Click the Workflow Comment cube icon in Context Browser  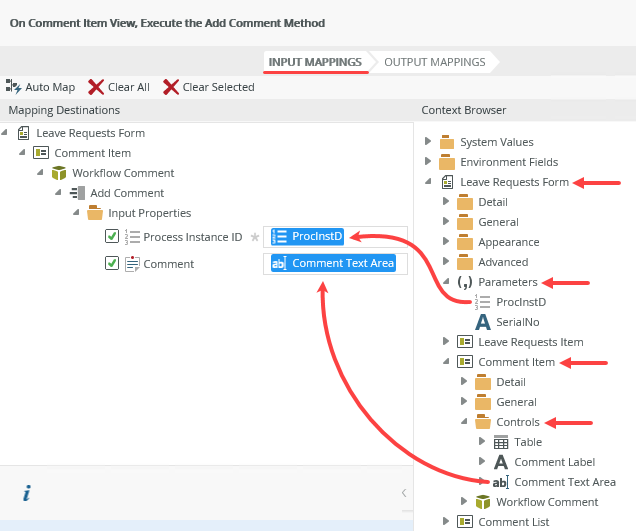point(483,502)
